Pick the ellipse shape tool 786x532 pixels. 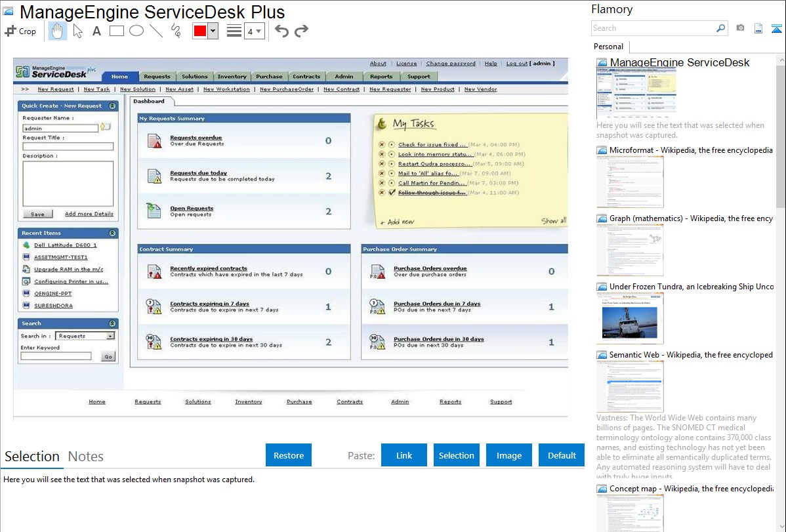pos(136,31)
